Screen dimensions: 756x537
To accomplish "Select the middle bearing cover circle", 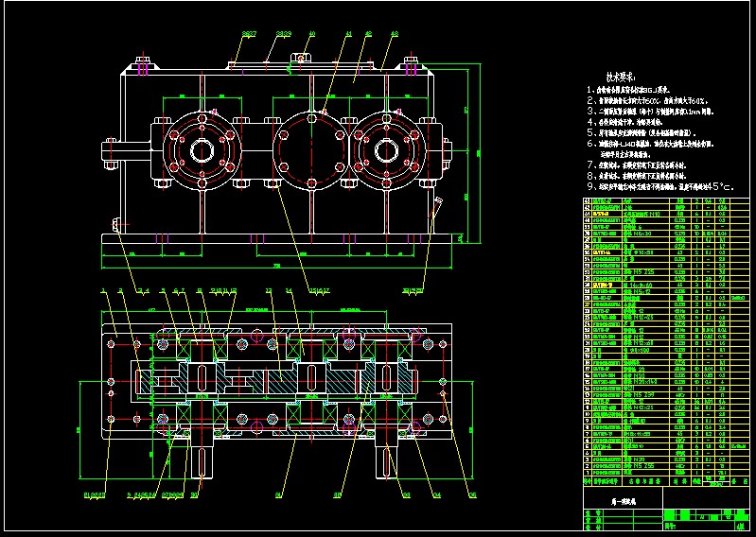I will click(309, 149).
